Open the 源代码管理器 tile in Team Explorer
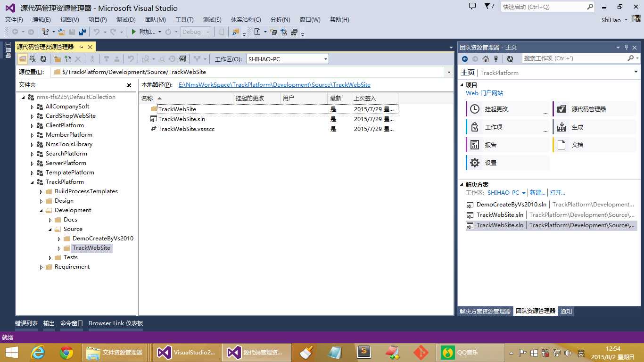Viewport: 644px width, 362px height. pos(594,109)
